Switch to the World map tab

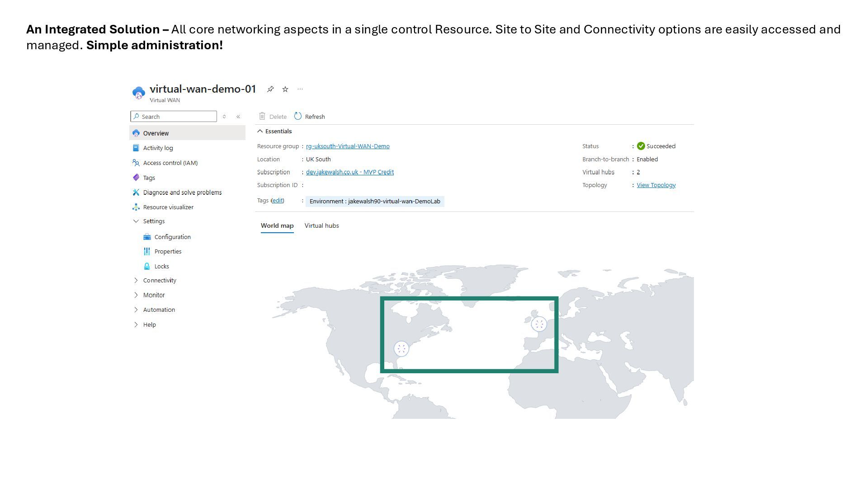[277, 225]
